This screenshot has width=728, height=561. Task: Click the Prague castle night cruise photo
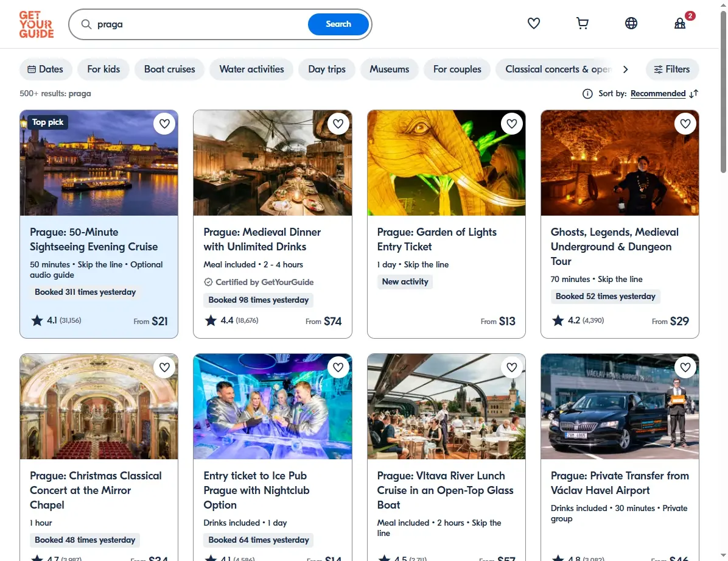(x=99, y=163)
